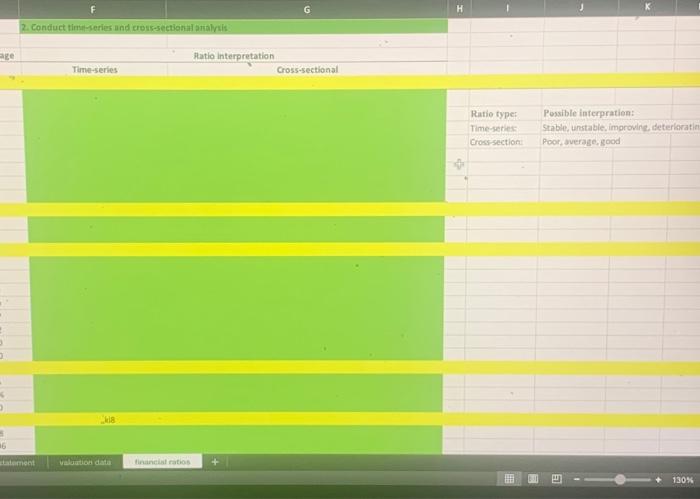Zoom out with the minus button
This screenshot has width=700, height=499.
click(577, 479)
